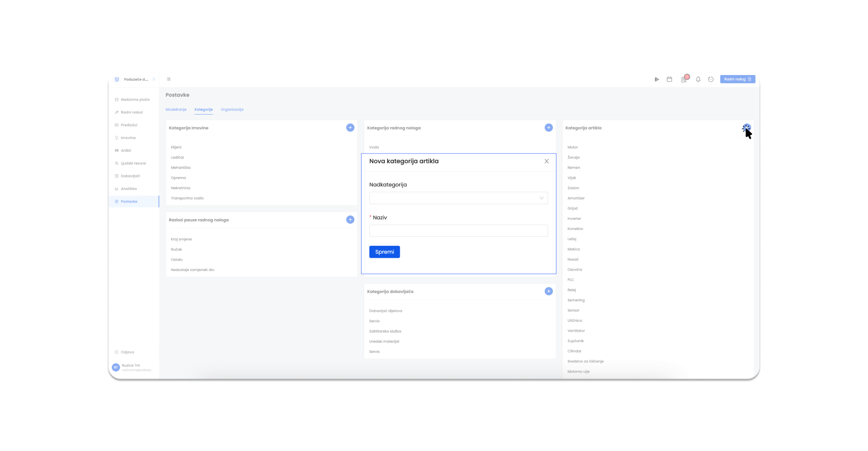Click the chat bubble icon in header

point(710,79)
